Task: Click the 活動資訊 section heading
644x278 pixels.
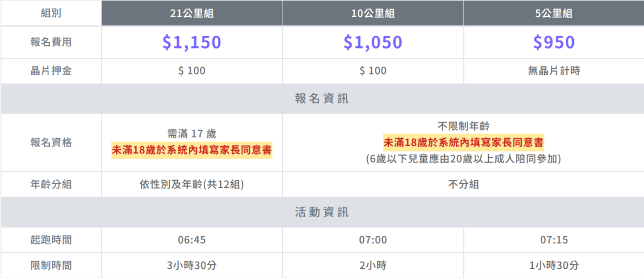Action: (322, 212)
